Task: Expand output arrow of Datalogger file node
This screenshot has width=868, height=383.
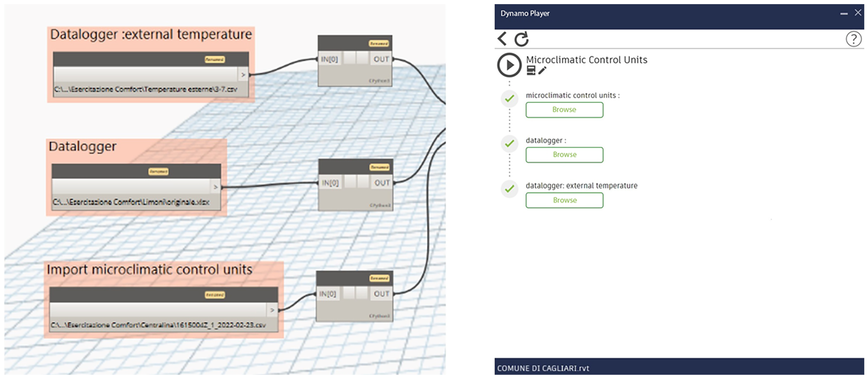Action: click(215, 187)
